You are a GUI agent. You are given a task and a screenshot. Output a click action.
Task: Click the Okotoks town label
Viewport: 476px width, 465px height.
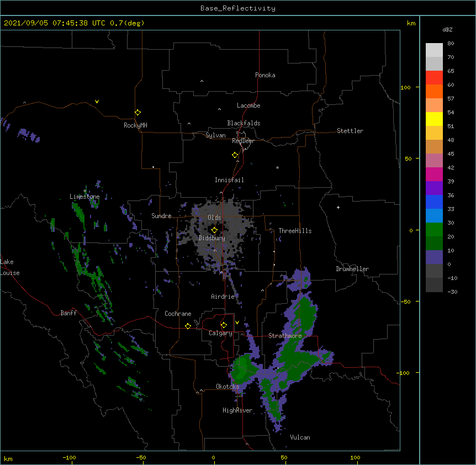[x=228, y=387]
